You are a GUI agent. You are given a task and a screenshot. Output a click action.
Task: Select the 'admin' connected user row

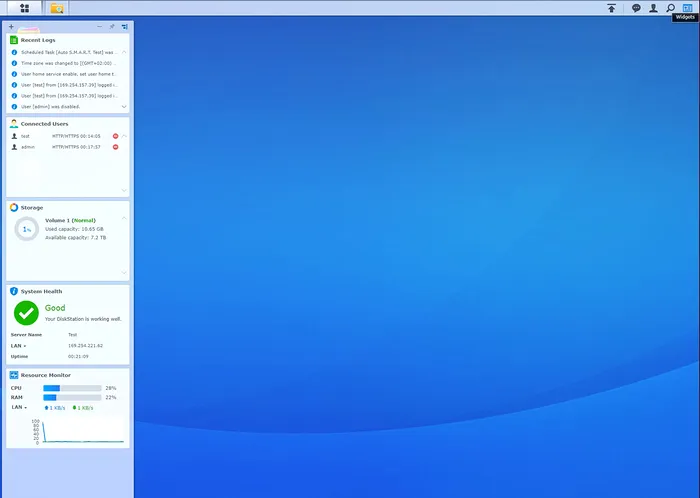coord(65,147)
